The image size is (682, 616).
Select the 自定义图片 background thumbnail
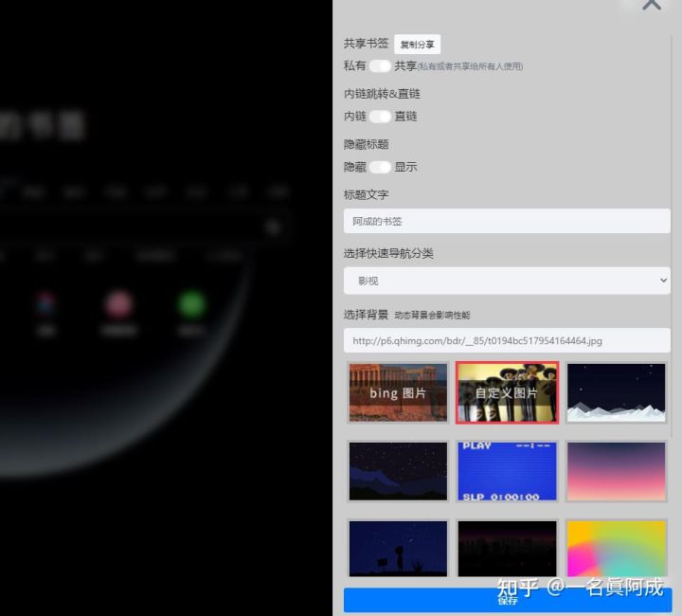tap(507, 392)
